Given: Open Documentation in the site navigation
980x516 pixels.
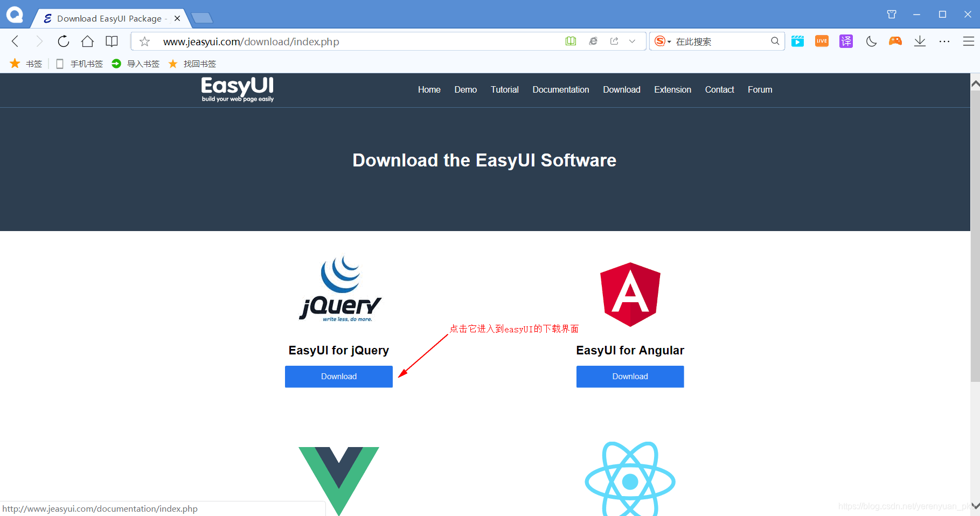Looking at the screenshot, I should pos(561,89).
